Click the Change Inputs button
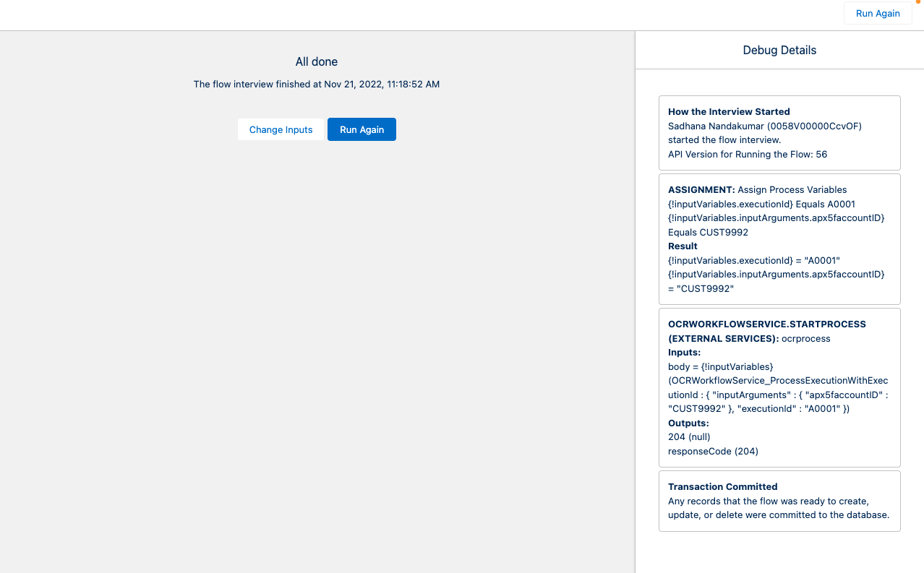The image size is (924, 573). point(281,129)
